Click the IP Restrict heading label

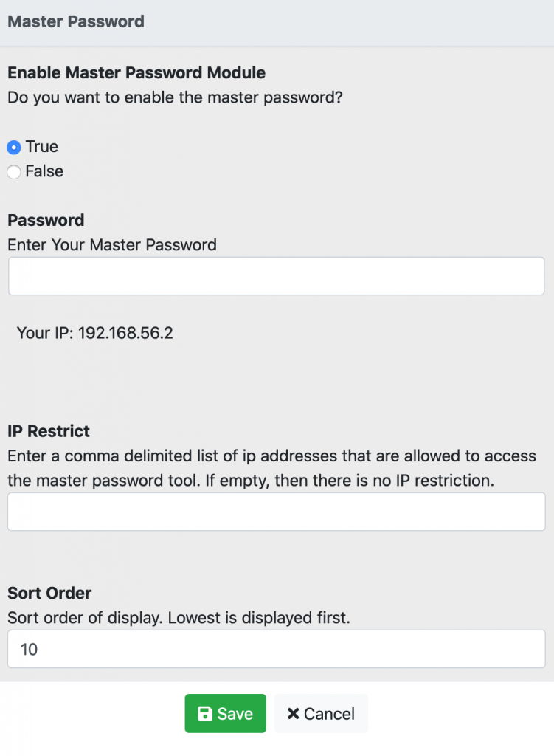(49, 431)
